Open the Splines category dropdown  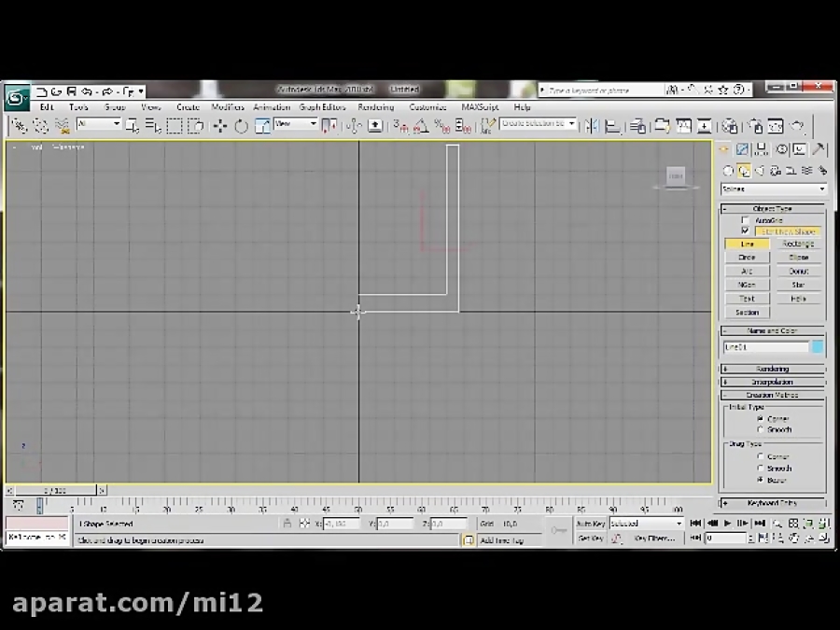click(x=773, y=189)
